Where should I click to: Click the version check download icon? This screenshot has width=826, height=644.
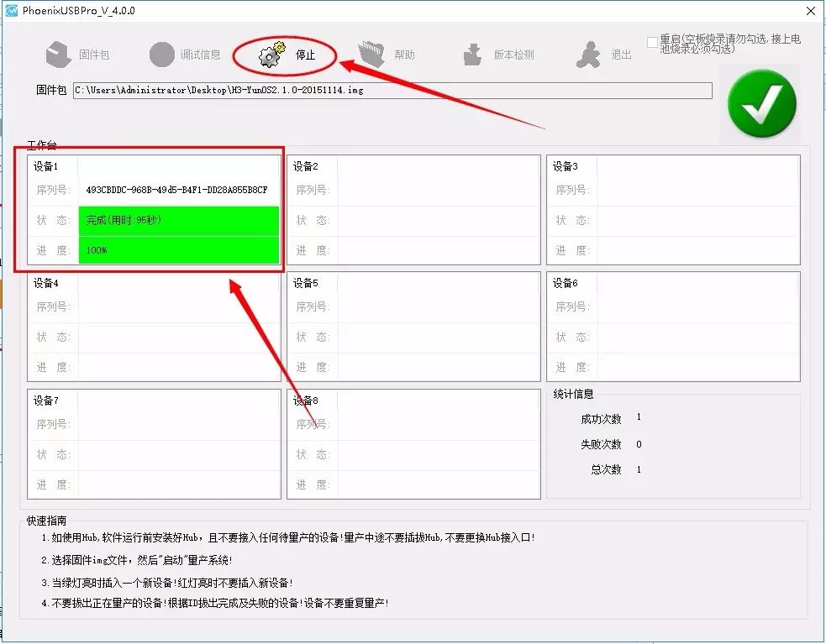point(473,55)
